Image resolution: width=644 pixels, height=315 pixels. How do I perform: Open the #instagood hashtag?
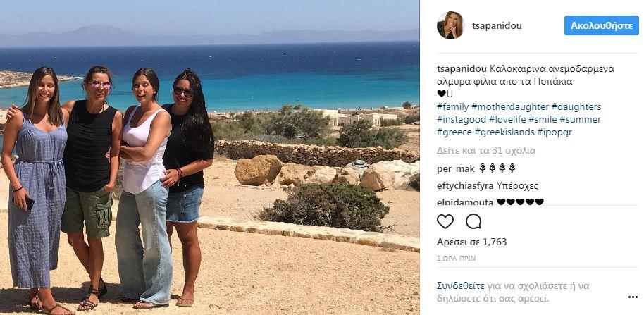pyautogui.click(x=462, y=120)
